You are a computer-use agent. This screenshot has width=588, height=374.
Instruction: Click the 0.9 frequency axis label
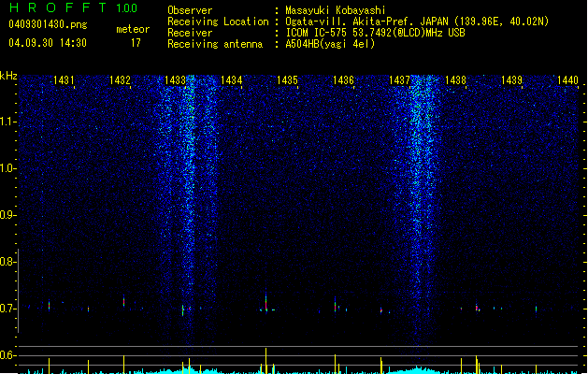[x=7, y=215]
